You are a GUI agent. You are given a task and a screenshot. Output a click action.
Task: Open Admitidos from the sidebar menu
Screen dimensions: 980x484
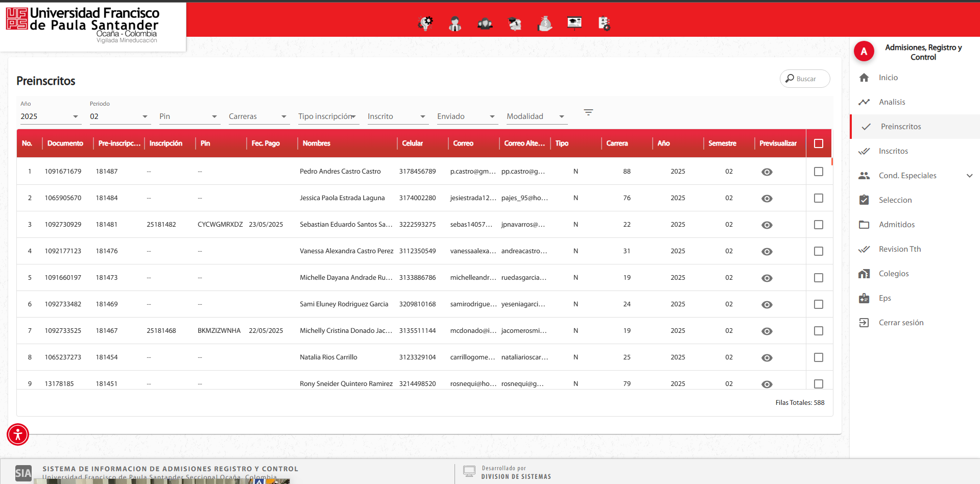[x=896, y=225]
